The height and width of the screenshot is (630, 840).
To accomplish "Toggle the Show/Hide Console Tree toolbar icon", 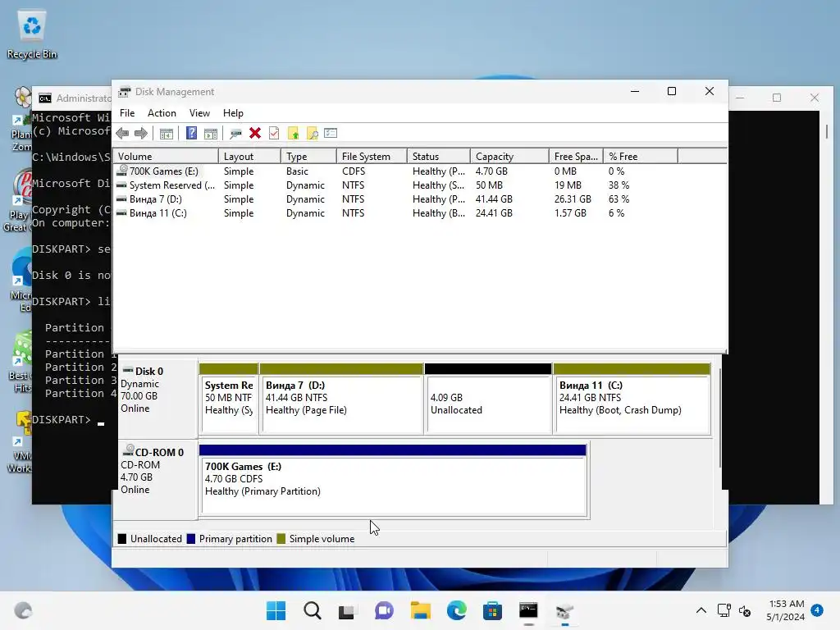I will pos(167,134).
